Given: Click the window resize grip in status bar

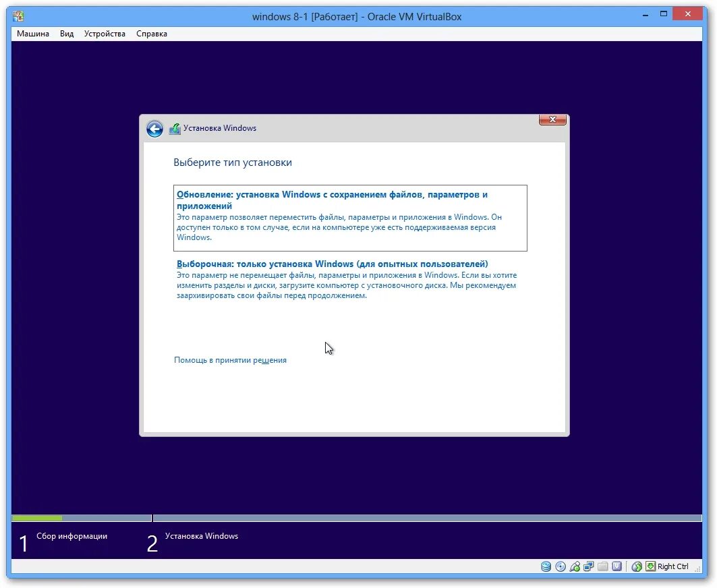Looking at the screenshot, I should pyautogui.click(x=697, y=568).
